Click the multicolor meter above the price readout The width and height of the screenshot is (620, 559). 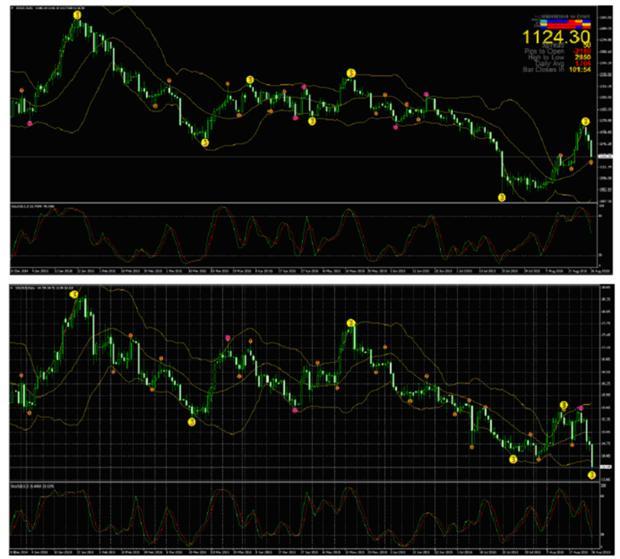click(x=565, y=23)
